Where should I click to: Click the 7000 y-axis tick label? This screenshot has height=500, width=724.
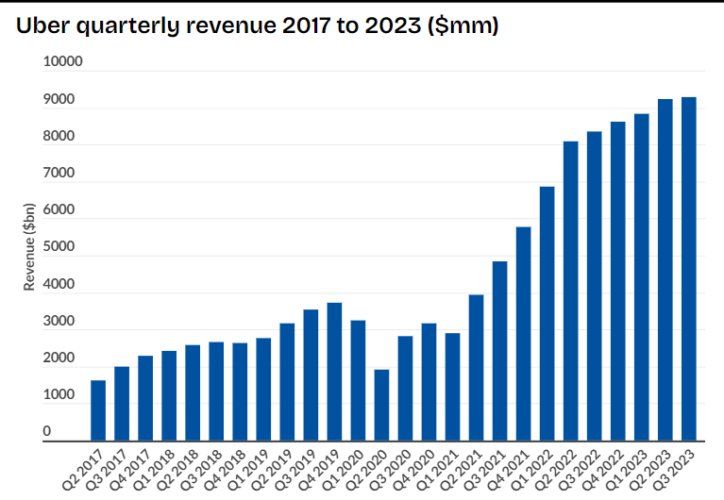pos(59,173)
